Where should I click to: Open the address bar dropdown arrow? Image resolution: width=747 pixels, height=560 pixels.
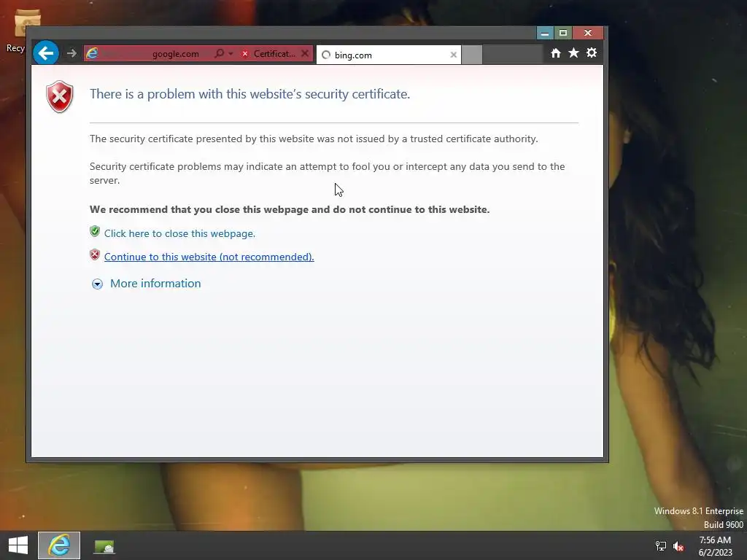pyautogui.click(x=231, y=54)
